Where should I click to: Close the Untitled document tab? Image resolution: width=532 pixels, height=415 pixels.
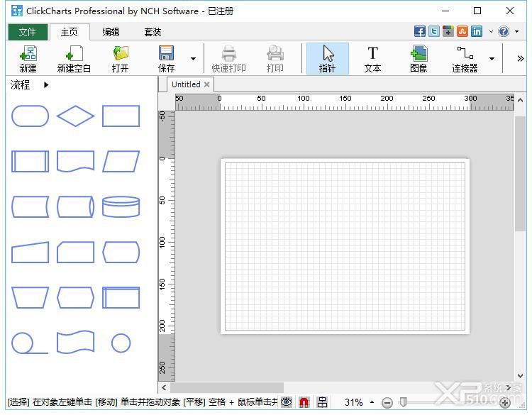tap(206, 84)
